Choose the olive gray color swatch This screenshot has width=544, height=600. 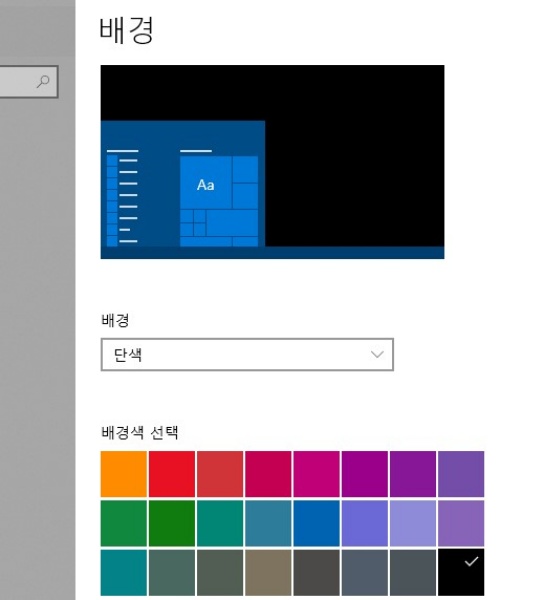(x=220, y=572)
